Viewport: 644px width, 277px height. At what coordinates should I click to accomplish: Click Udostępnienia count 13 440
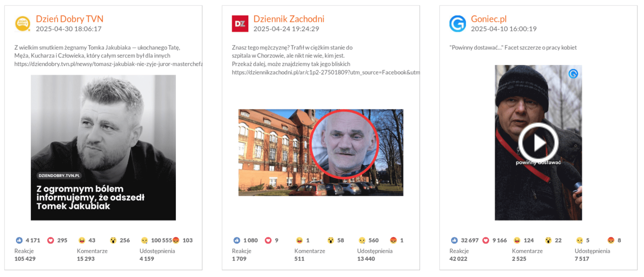pos(366,259)
